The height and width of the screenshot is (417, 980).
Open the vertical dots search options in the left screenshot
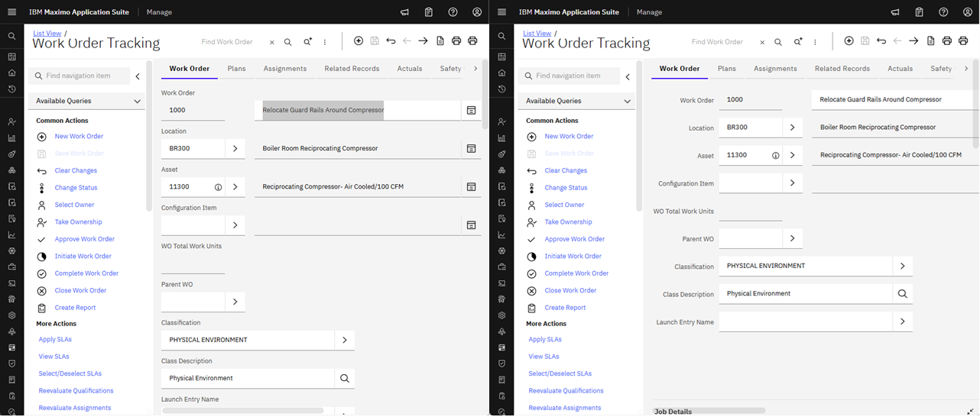pyautogui.click(x=325, y=42)
